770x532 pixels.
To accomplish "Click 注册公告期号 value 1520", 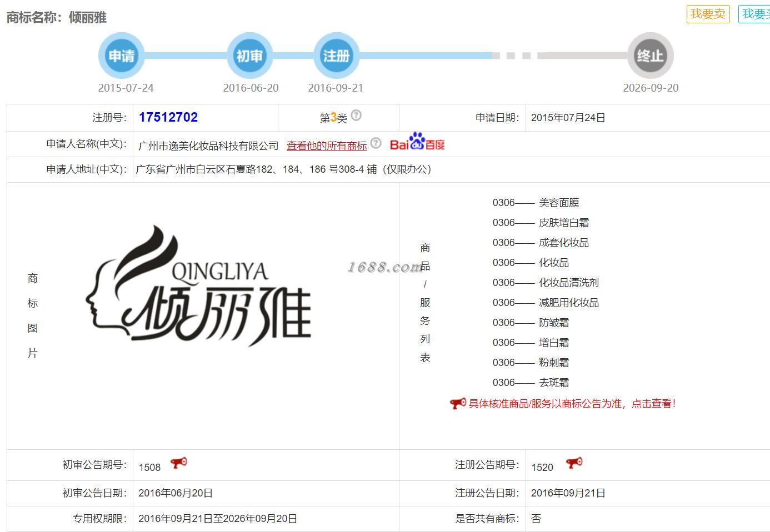I will point(542,468).
